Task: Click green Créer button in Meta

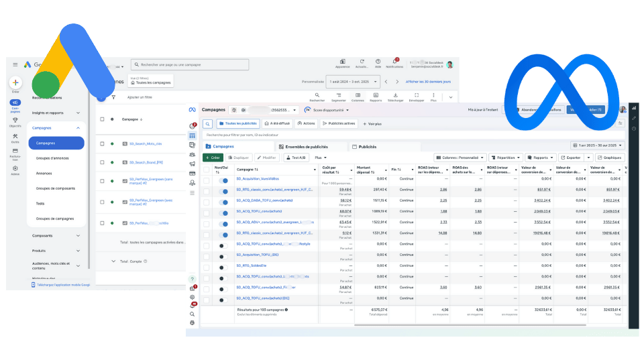Action: tap(213, 158)
